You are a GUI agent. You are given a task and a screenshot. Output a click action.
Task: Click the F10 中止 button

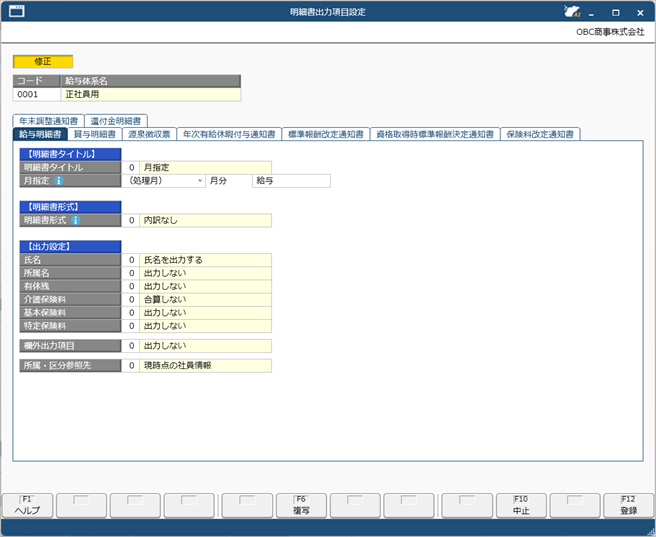tap(521, 505)
